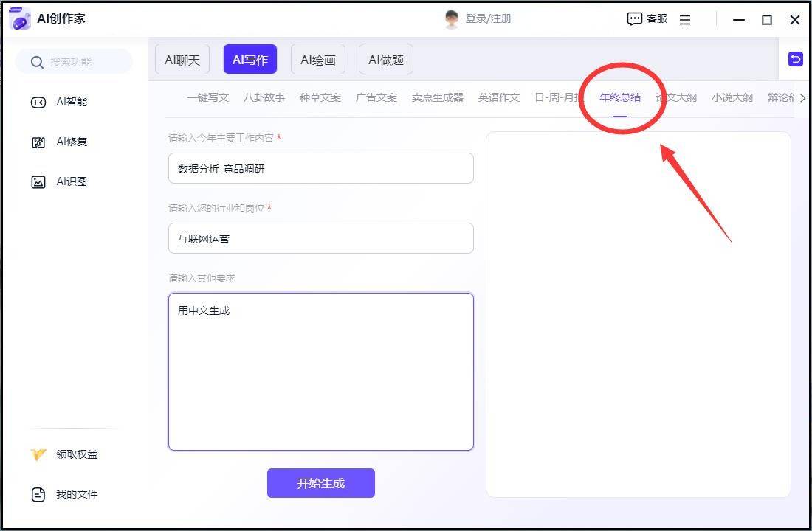Viewport: 812px width, 531px height.
Task: Select the AI识图 image recognition icon
Action: [x=38, y=182]
